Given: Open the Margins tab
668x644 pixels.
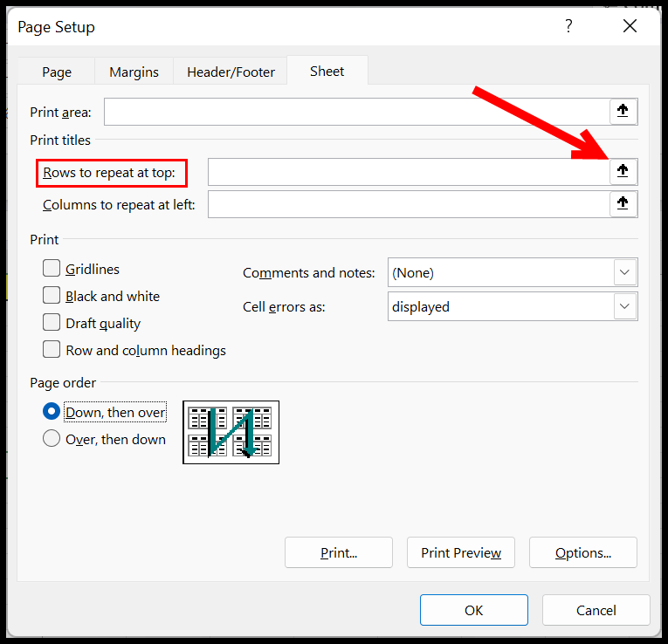Looking at the screenshot, I should [134, 72].
